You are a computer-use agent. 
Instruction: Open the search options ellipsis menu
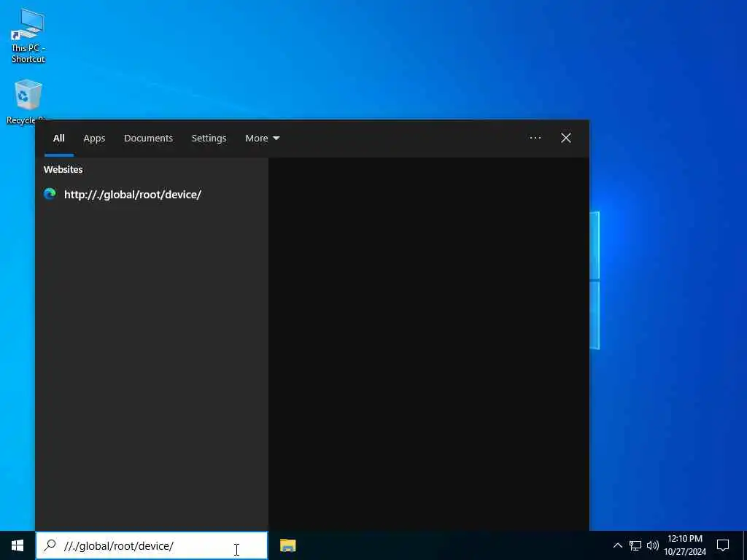[x=535, y=138]
